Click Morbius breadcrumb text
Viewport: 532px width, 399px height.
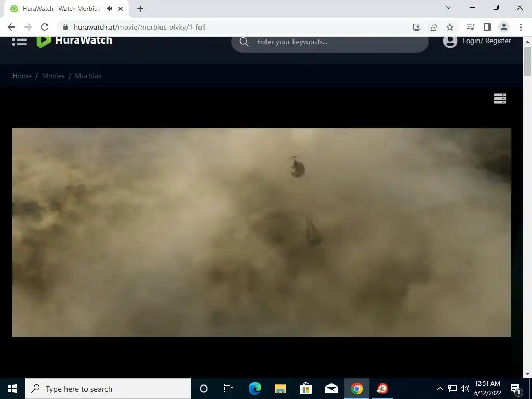click(88, 76)
